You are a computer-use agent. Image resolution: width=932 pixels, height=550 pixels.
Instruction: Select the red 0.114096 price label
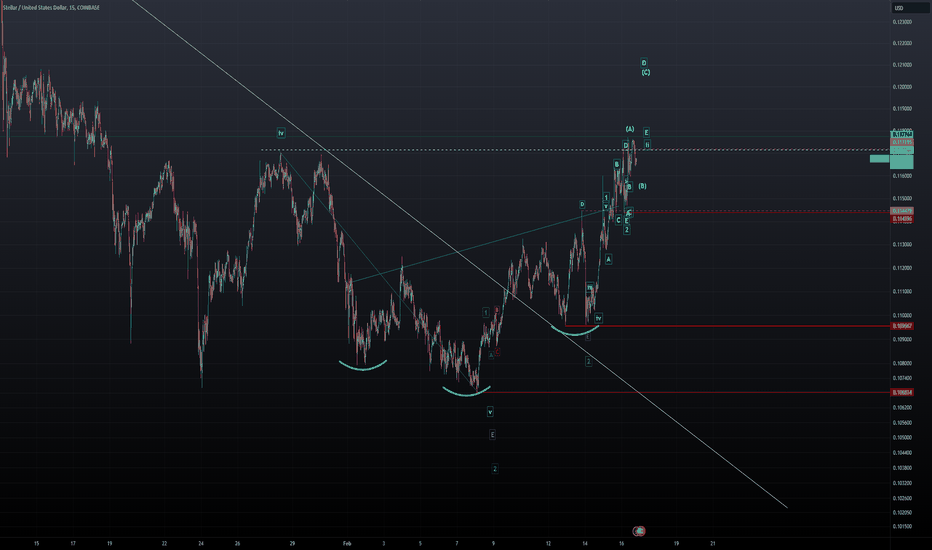902,219
